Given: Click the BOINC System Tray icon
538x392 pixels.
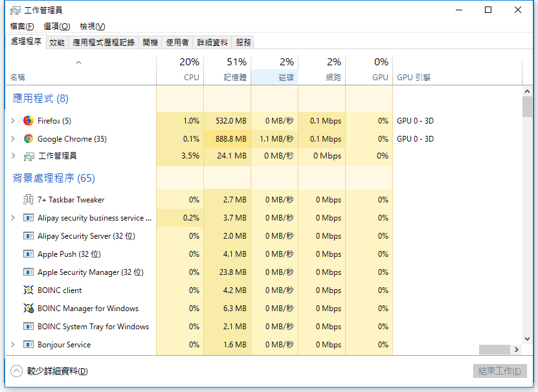Looking at the screenshot, I should (28, 327).
